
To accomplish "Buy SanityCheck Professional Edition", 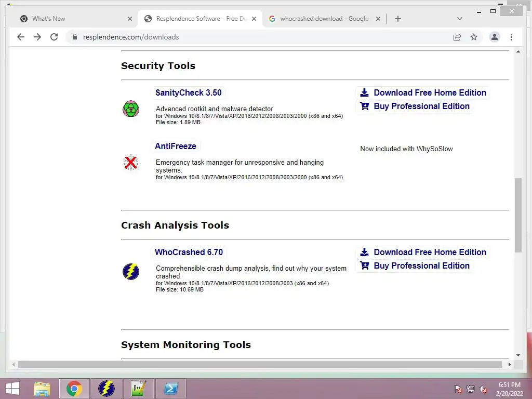I will [422, 106].
